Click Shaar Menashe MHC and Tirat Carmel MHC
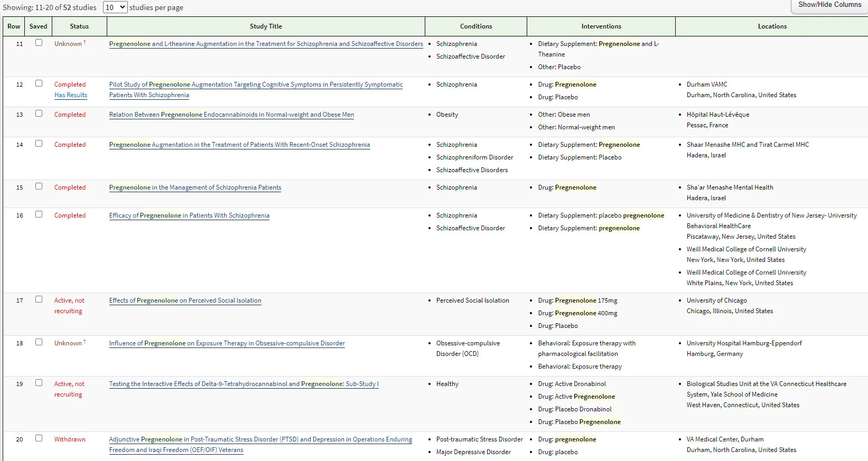868x461 pixels. click(748, 145)
